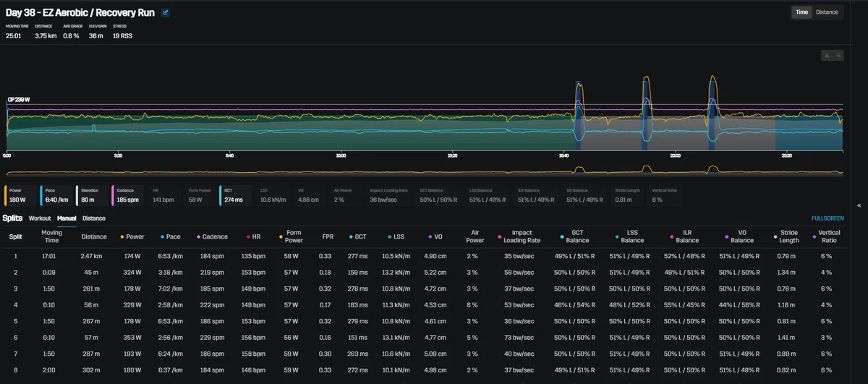Toggle the Pace metric on the chart
868x384 pixels.
coord(56,195)
